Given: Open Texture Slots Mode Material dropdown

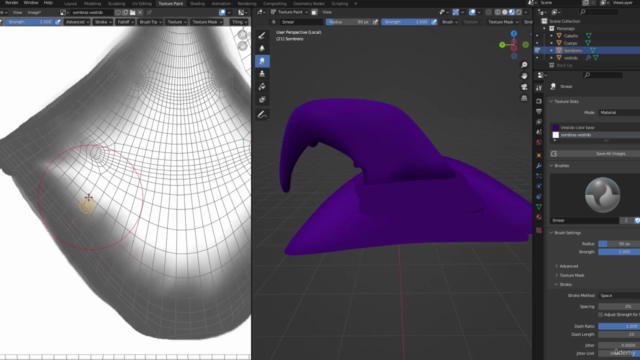Looking at the screenshot, I should pyautogui.click(x=619, y=113).
